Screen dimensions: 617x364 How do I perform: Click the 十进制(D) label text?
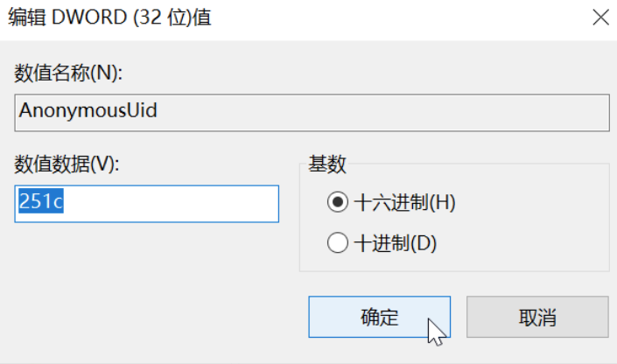tap(395, 242)
